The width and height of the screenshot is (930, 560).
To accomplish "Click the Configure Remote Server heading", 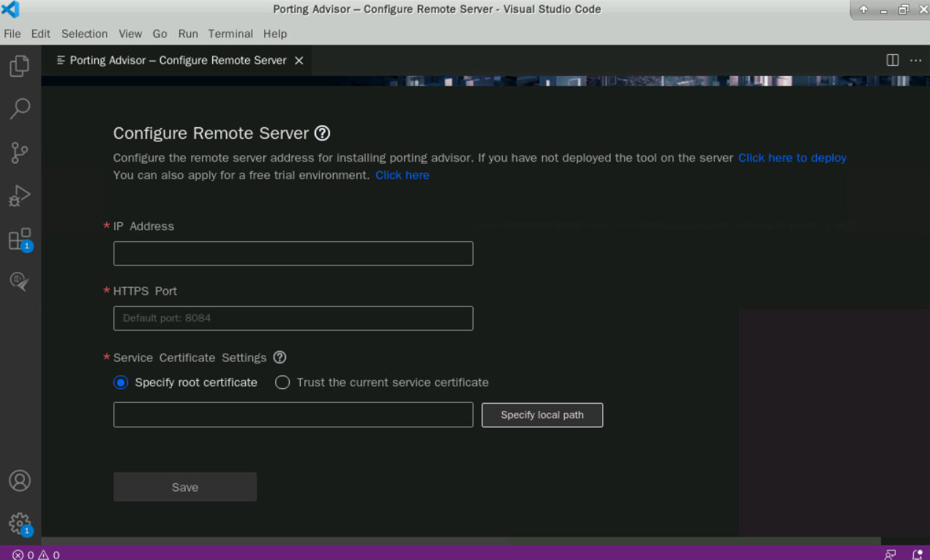I will 211,133.
